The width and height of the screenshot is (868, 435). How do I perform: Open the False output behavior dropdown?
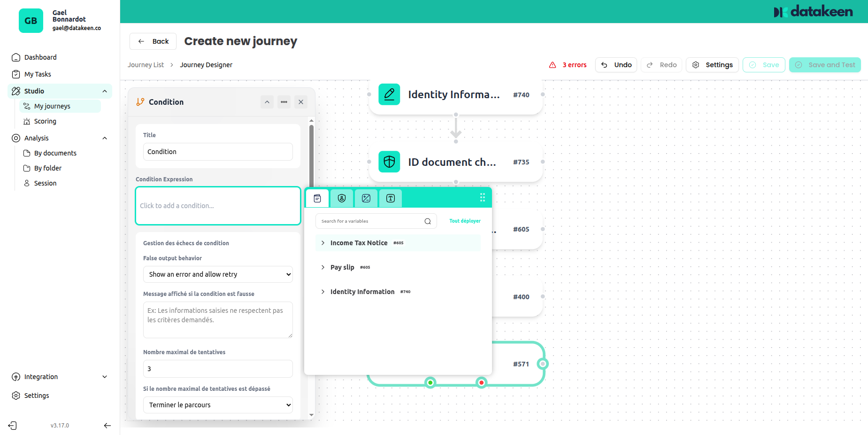(x=218, y=274)
